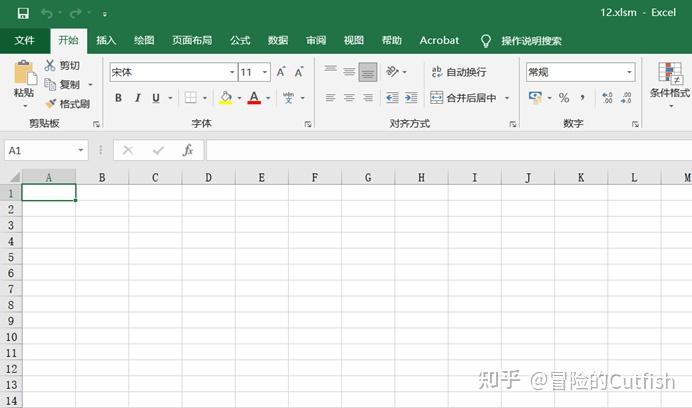Click 剪切 to cut the selection

[x=62, y=65]
